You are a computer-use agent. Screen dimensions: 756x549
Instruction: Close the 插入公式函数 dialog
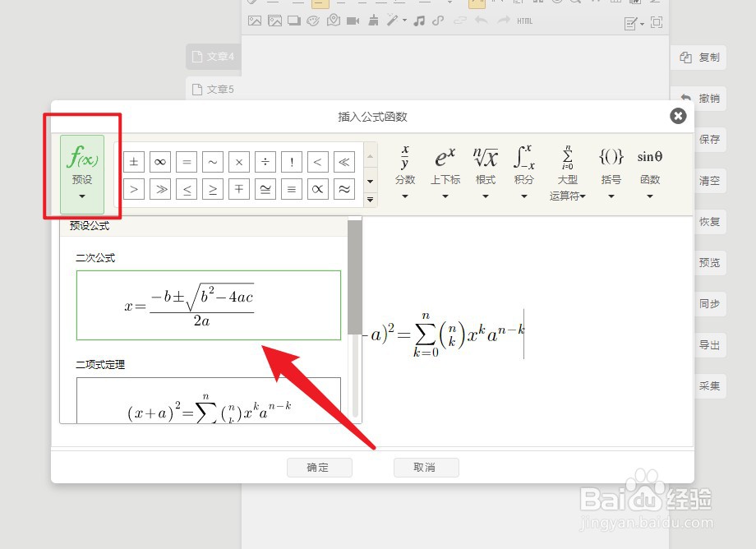tap(678, 116)
